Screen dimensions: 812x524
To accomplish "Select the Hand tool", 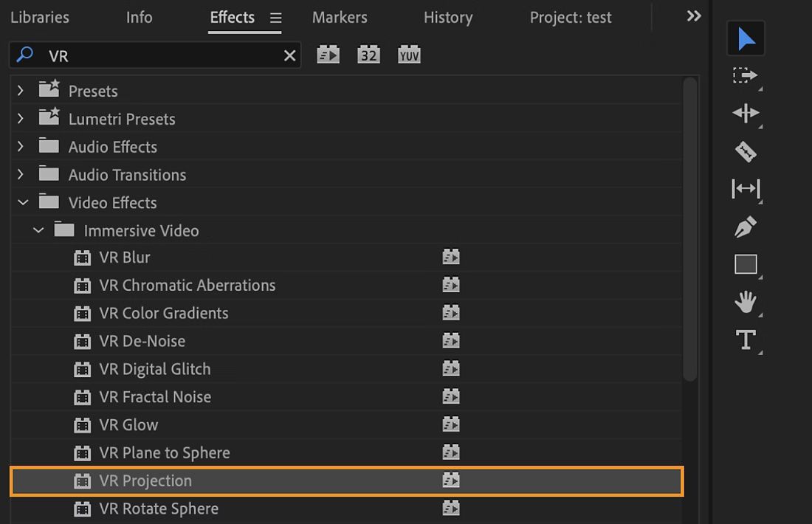I will (x=746, y=302).
